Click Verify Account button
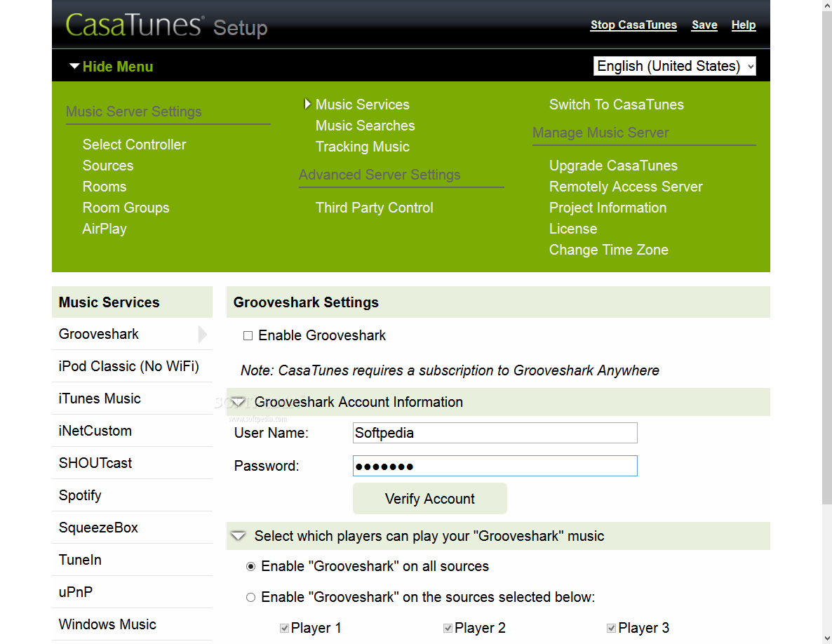 tap(430, 499)
